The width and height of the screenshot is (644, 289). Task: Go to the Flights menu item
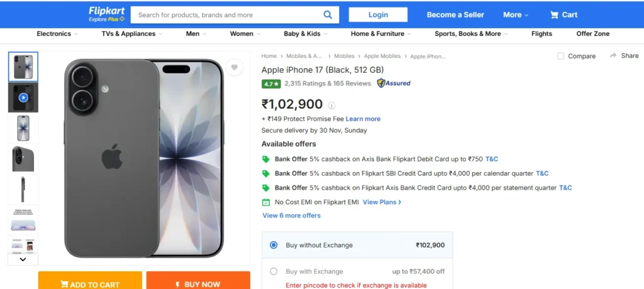[x=541, y=34]
